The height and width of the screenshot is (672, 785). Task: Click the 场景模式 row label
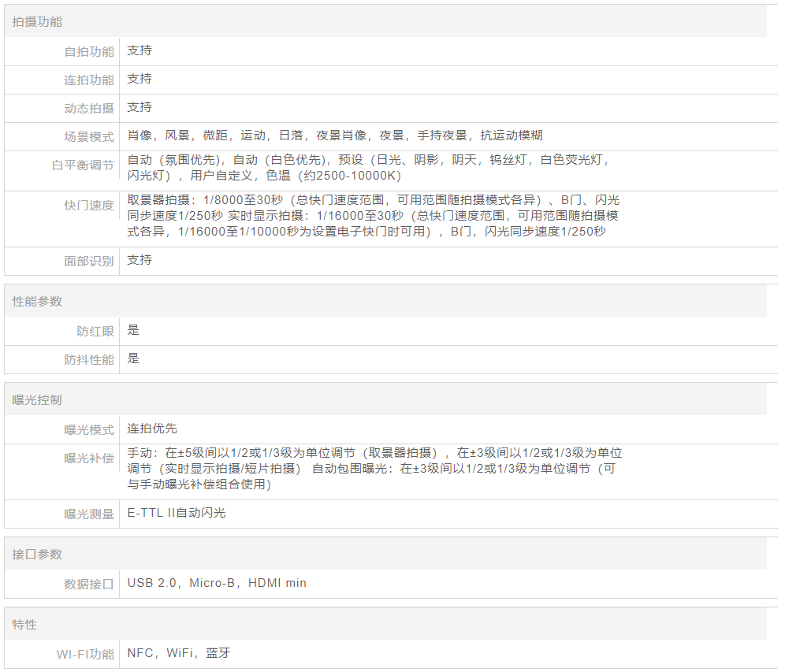[88, 137]
